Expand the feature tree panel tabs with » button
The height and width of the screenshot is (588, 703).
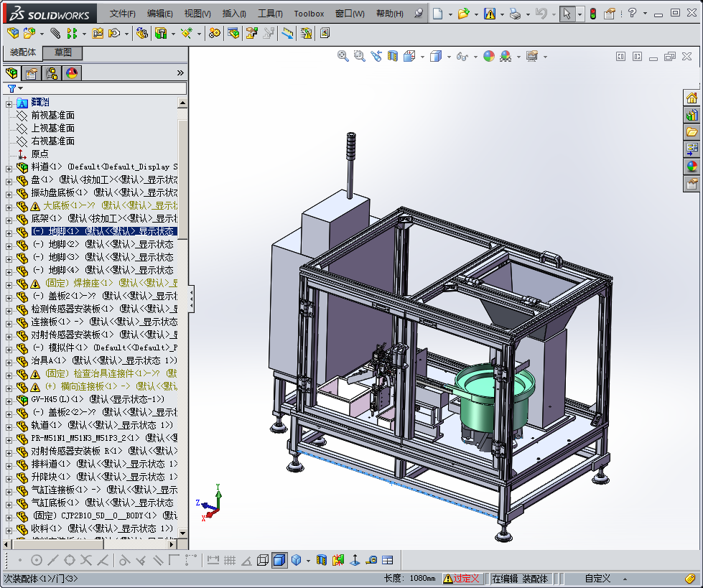click(180, 73)
